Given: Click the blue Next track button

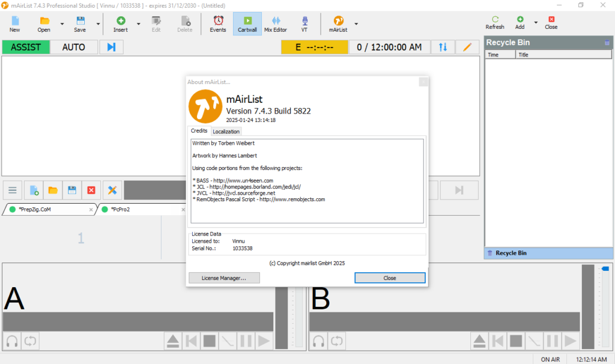Looking at the screenshot, I should tap(111, 47).
